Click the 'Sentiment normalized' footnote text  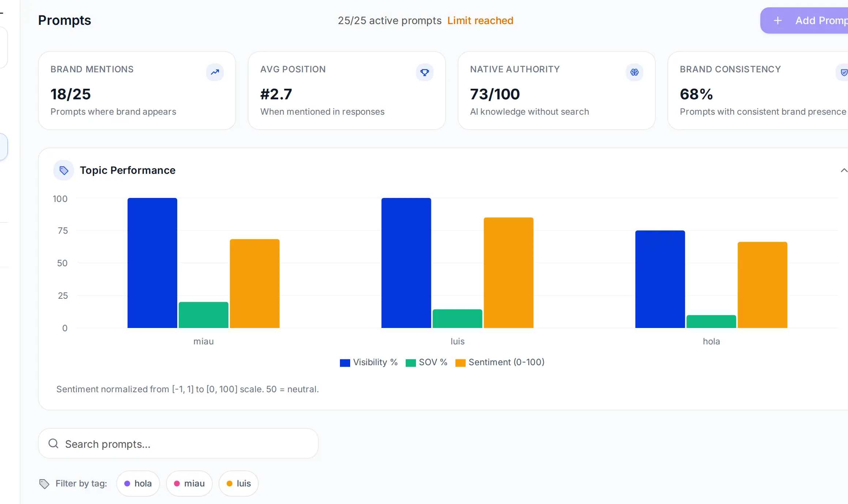point(188,389)
